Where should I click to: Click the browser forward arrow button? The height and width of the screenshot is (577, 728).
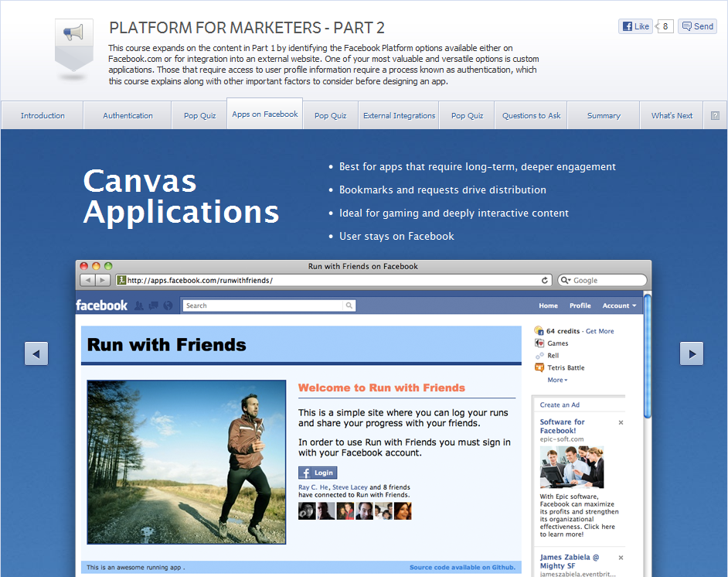tap(103, 280)
